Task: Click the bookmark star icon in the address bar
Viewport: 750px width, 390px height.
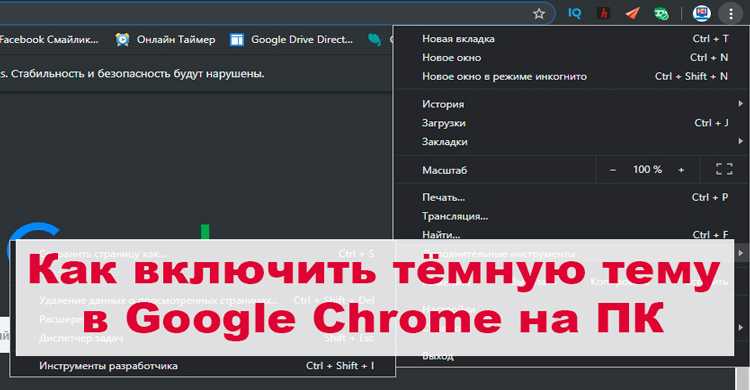Action: click(539, 14)
